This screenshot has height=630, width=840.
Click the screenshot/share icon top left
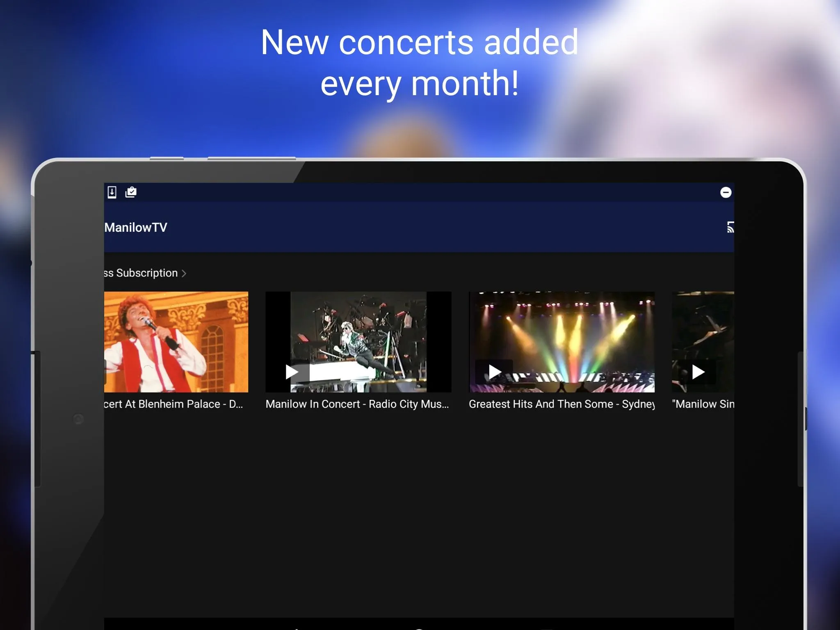pos(130,192)
